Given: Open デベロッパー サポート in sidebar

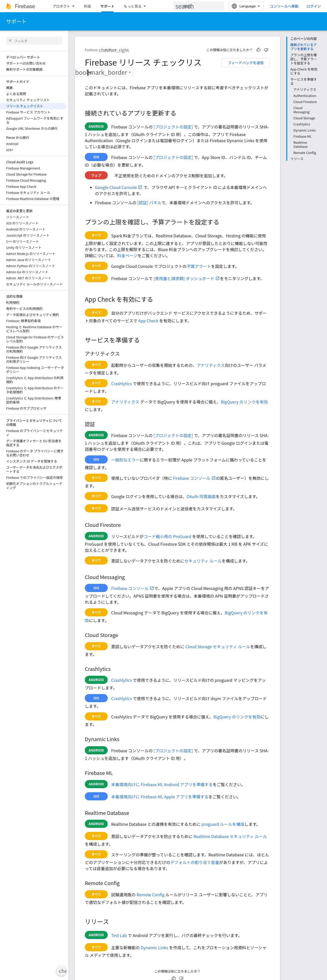Looking at the screenshot, I should pyautogui.click(x=23, y=57).
